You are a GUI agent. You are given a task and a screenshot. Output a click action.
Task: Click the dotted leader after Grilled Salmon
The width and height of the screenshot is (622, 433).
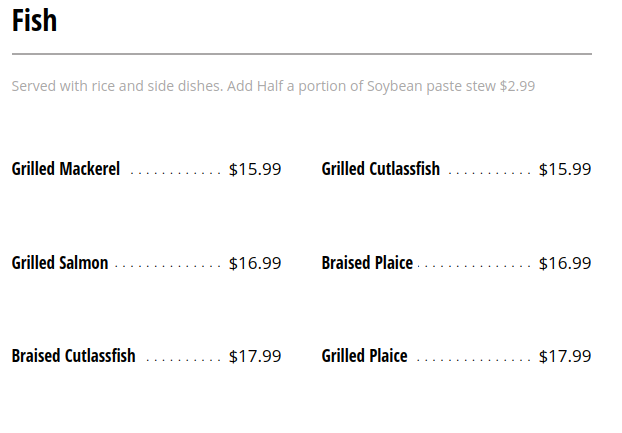(x=167, y=267)
